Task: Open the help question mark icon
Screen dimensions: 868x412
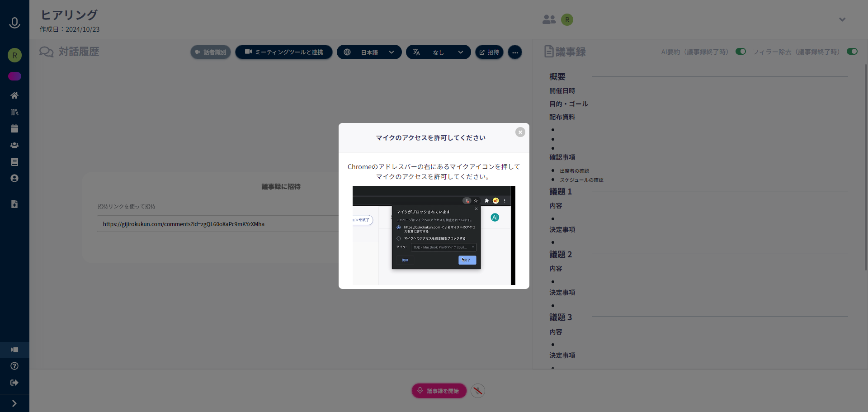Action: click(x=14, y=366)
